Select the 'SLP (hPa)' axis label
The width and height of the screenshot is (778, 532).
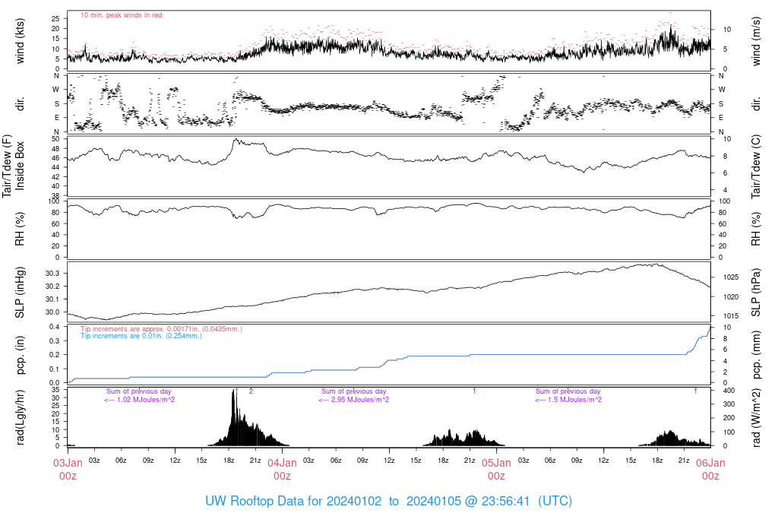click(756, 293)
